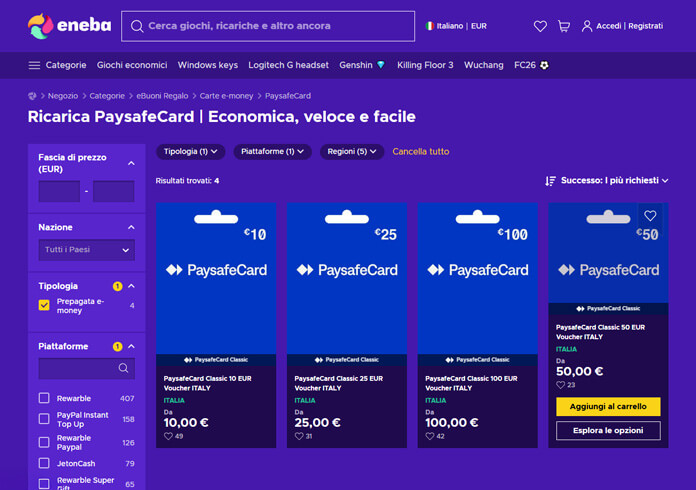Check the PayPal Instant Top Up checkbox
Screen dimensions: 696x490
point(44,419)
